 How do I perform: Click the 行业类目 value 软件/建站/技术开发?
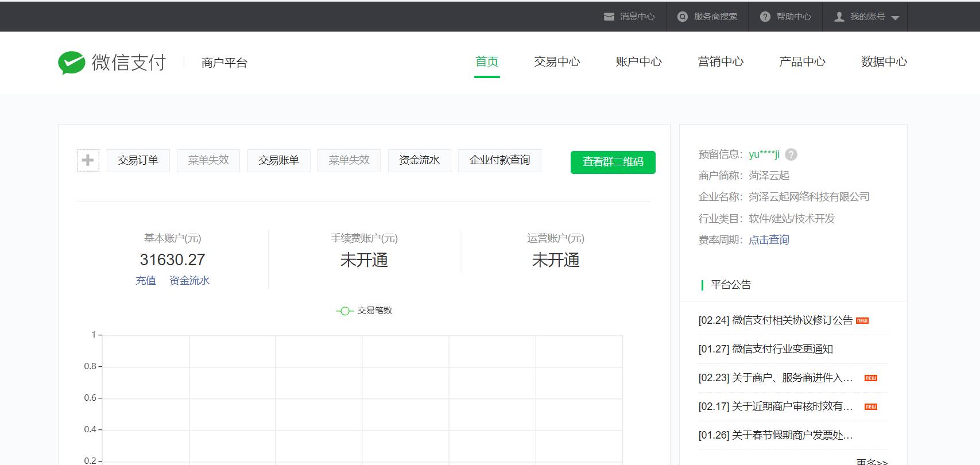(792, 219)
